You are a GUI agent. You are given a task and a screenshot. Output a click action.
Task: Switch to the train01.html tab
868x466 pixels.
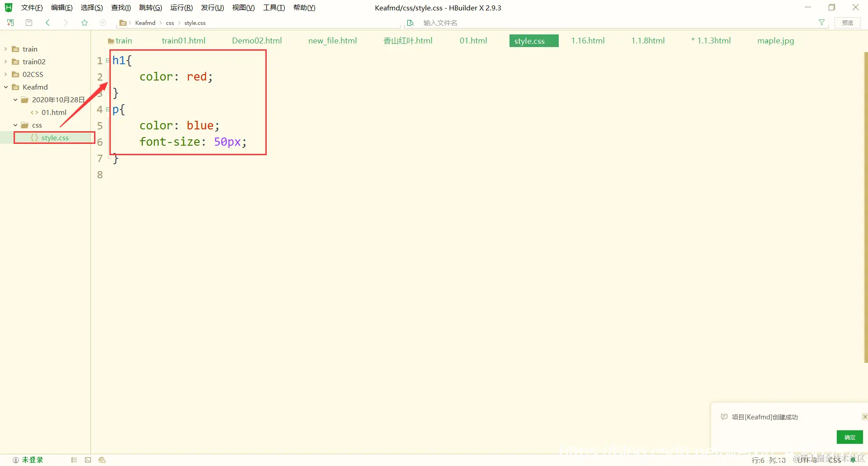(184, 41)
